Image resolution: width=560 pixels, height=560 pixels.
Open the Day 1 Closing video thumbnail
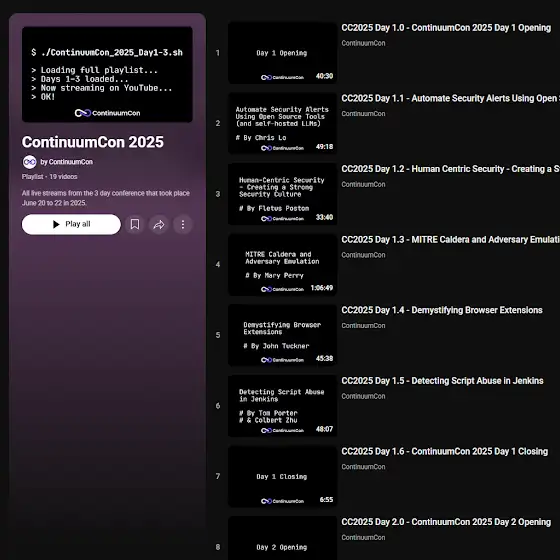[x=282, y=476]
